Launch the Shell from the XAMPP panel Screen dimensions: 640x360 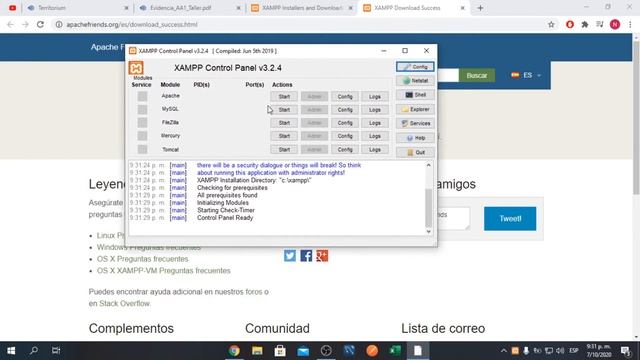pyautogui.click(x=415, y=95)
